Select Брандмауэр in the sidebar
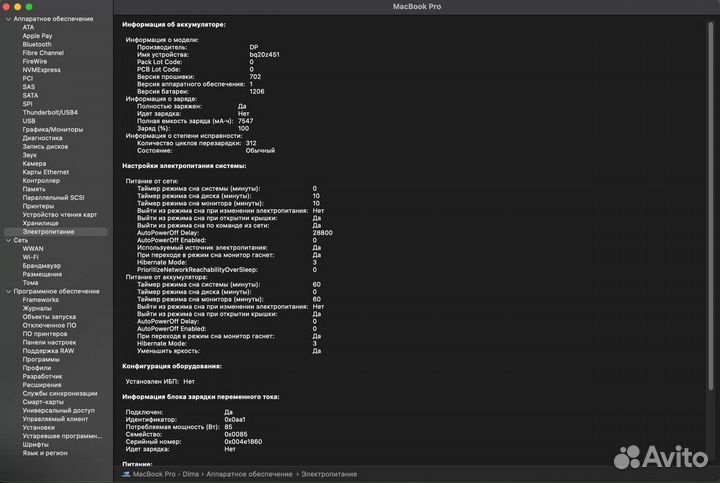The image size is (720, 483). pos(41,265)
